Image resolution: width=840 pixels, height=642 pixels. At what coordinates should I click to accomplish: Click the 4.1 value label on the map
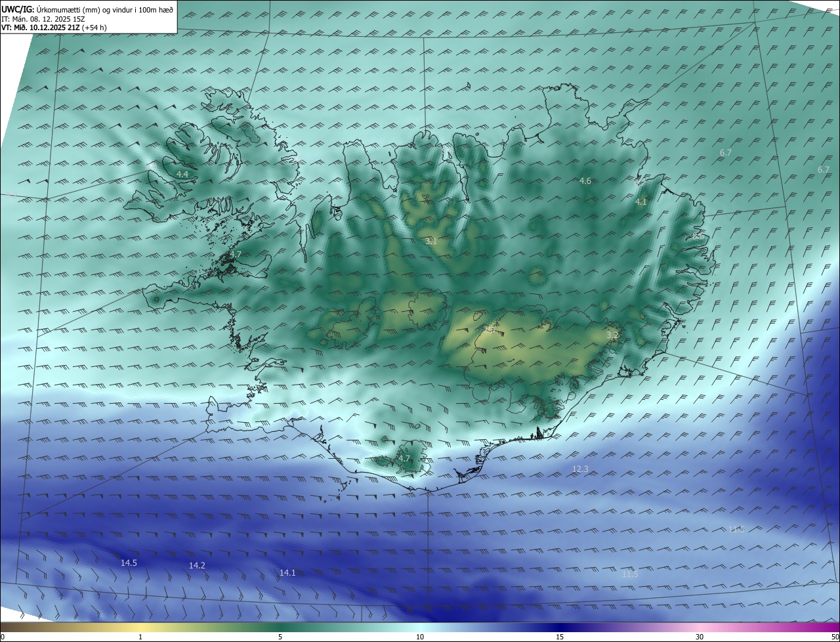coord(641,202)
